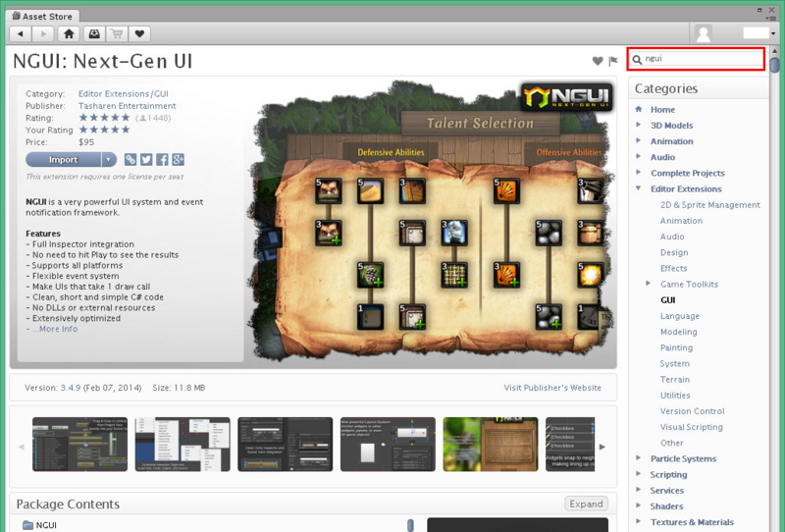The width and height of the screenshot is (785, 532).
Task: Open the Textures & Materials category
Action: click(692, 522)
